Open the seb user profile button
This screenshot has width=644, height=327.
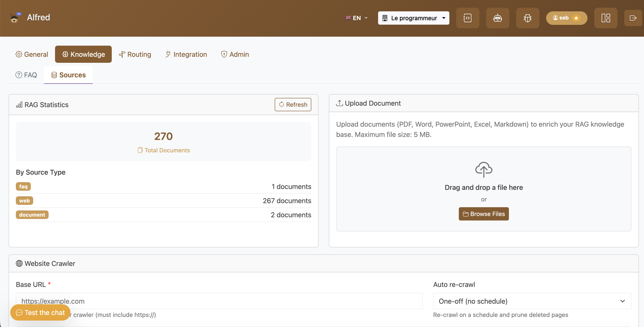click(566, 18)
